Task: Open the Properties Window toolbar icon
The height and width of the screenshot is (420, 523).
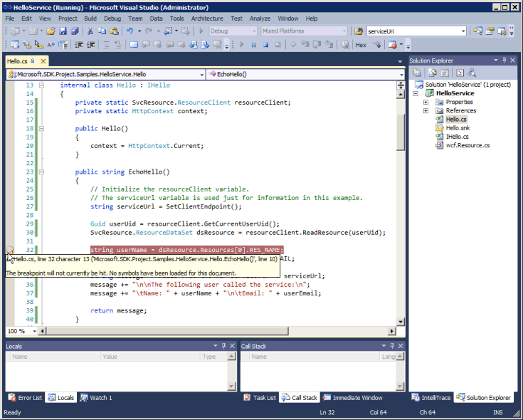Action: [490, 31]
